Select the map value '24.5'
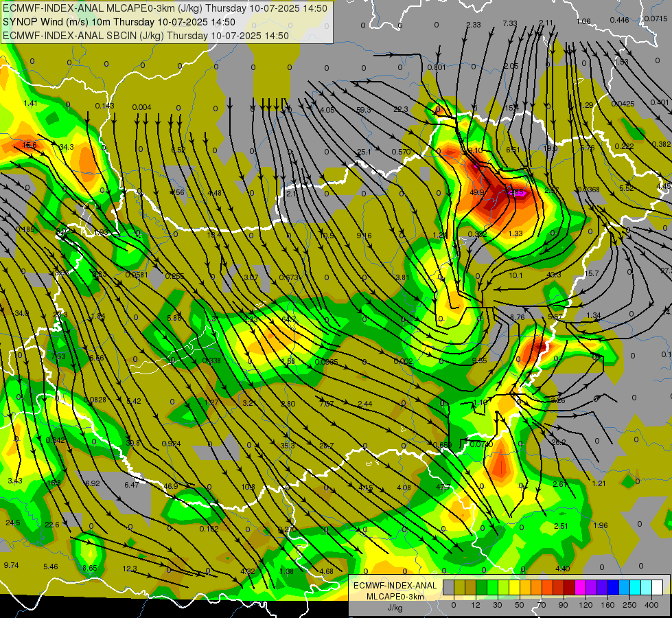 [13, 523]
